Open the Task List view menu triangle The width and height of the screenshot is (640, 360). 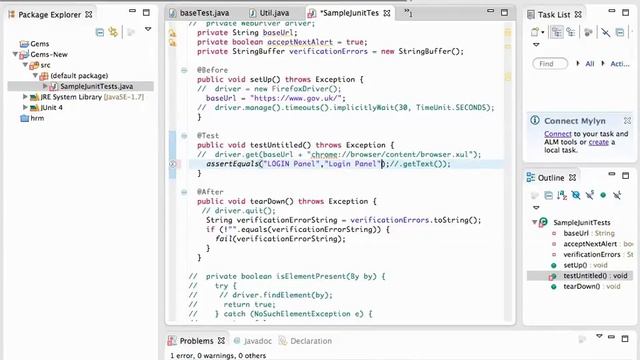[x=536, y=44]
